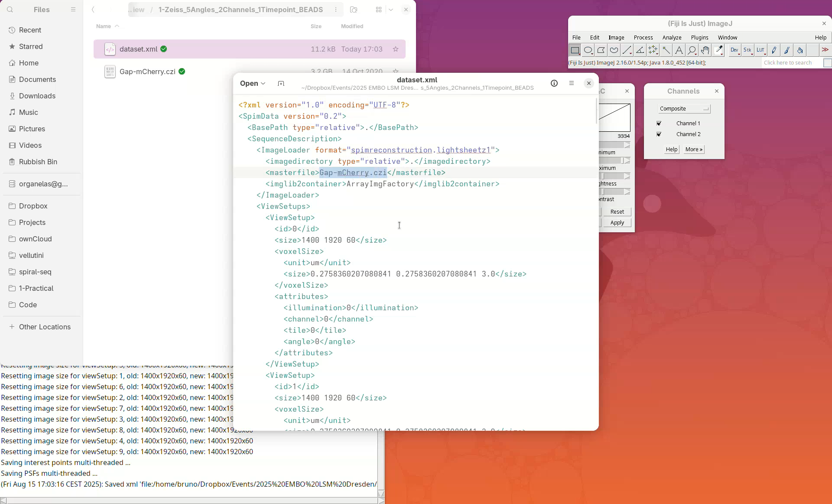Select the Freehand selection tool

[x=614, y=50]
